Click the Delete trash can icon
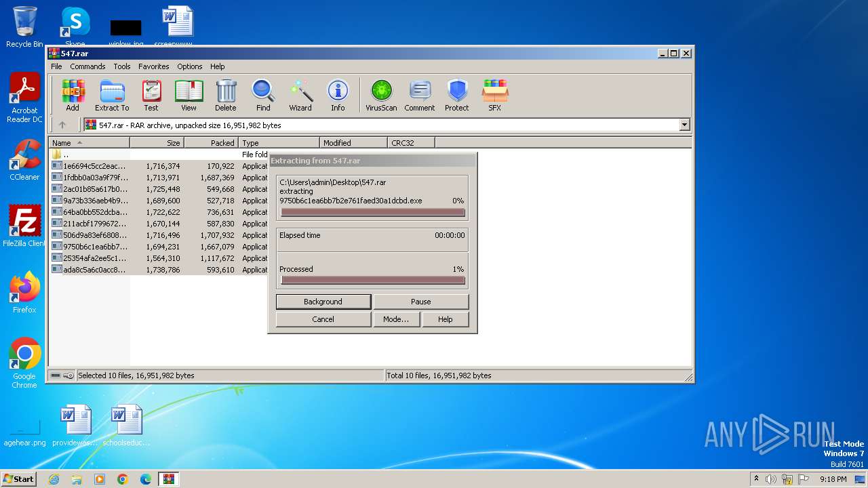The width and height of the screenshot is (868, 488). 226,95
